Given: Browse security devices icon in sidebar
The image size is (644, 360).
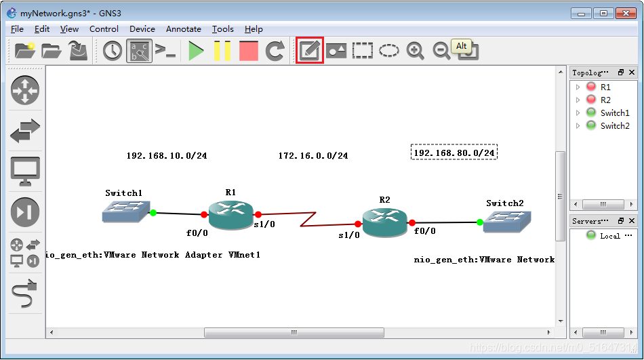Looking at the screenshot, I should tap(25, 212).
